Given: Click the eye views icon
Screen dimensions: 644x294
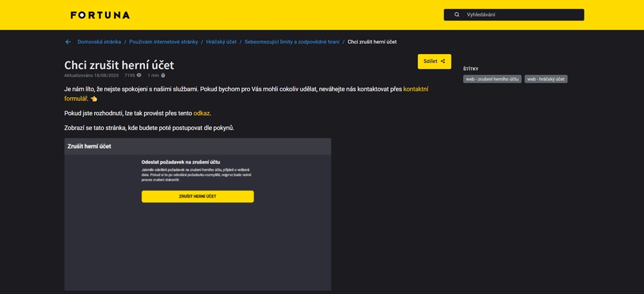Looking at the screenshot, I should point(139,75).
